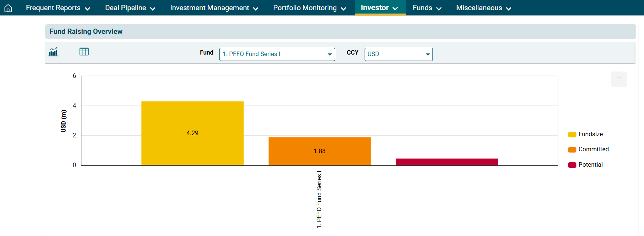Open the chart options ellipsis button
The image size is (644, 236).
coord(618,79)
